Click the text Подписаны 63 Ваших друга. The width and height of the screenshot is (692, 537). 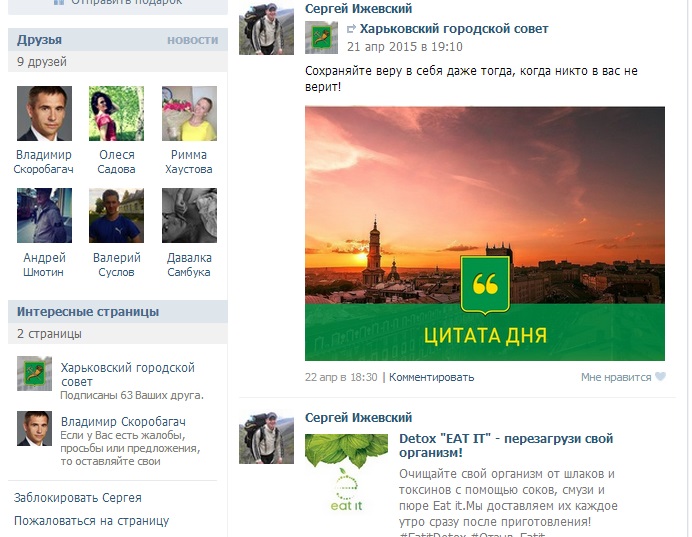(x=132, y=395)
